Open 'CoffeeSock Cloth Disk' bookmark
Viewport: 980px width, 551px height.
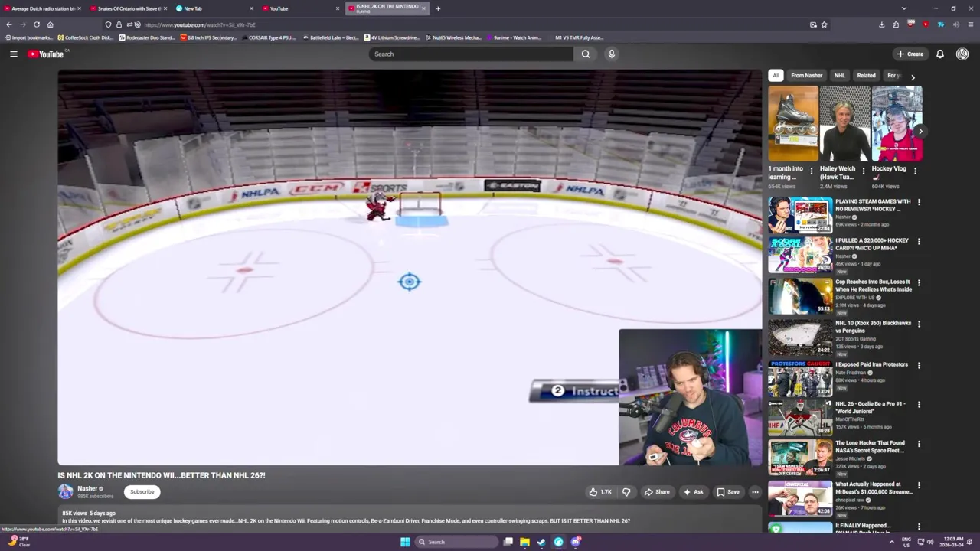coord(87,37)
